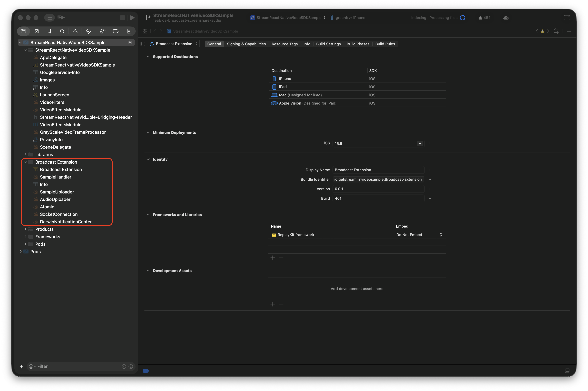The width and height of the screenshot is (588, 391).
Task: Click the Version field showing 0.0.1
Action: (378, 189)
